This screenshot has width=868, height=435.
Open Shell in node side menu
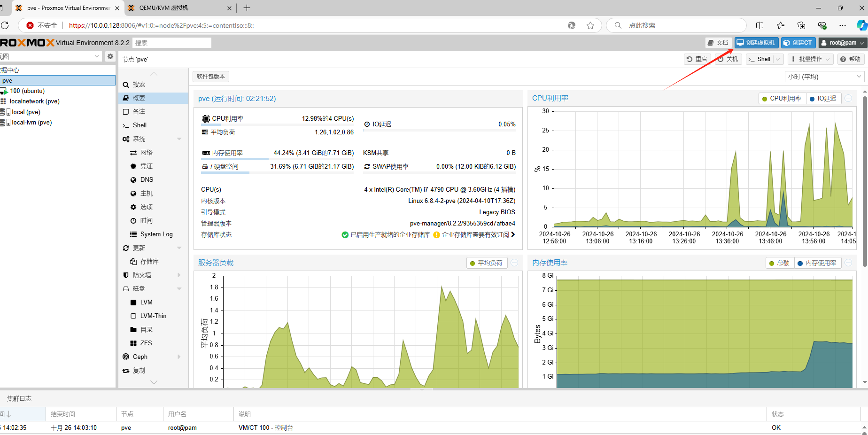tap(154, 125)
